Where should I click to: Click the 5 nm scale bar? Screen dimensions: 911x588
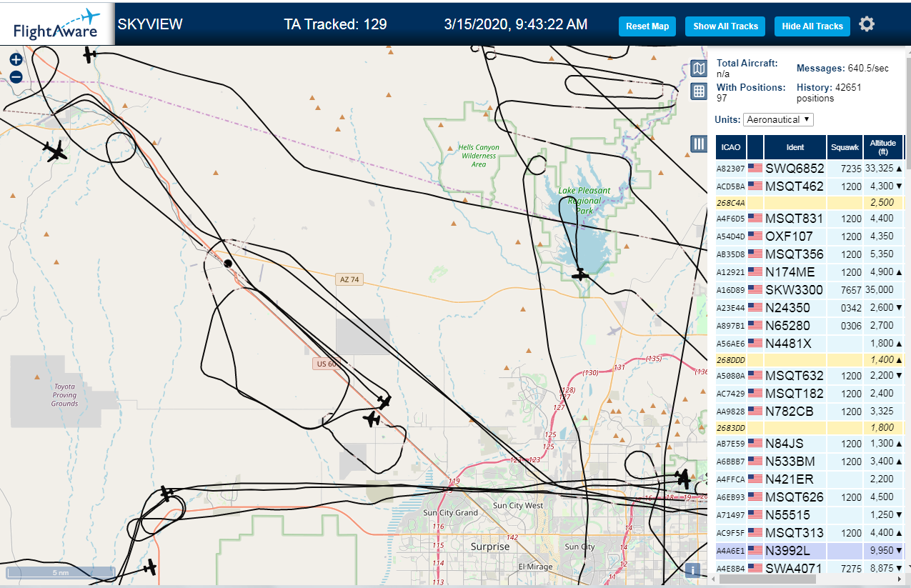pos(60,573)
